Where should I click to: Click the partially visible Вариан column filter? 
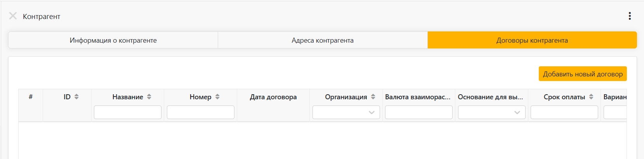[615, 112]
